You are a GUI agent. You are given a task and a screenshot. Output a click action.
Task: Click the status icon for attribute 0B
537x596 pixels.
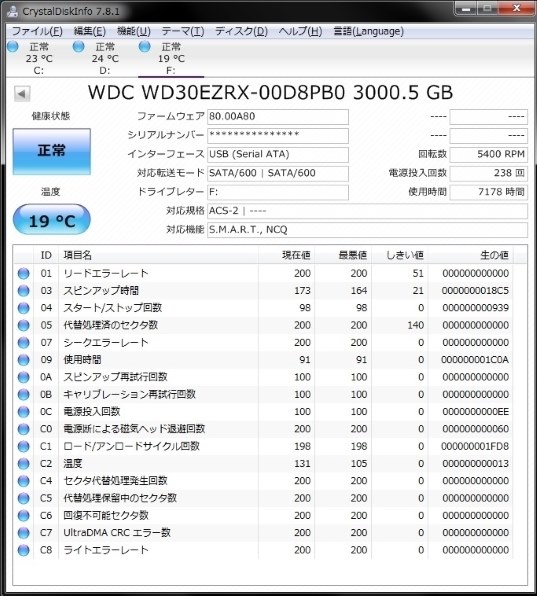[x=24, y=395]
